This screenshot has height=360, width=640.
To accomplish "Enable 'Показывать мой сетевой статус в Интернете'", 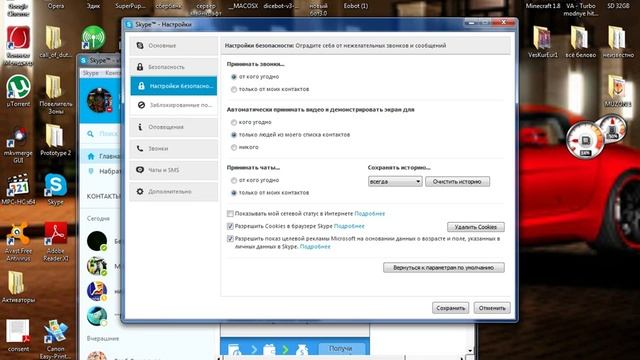I will [230, 213].
